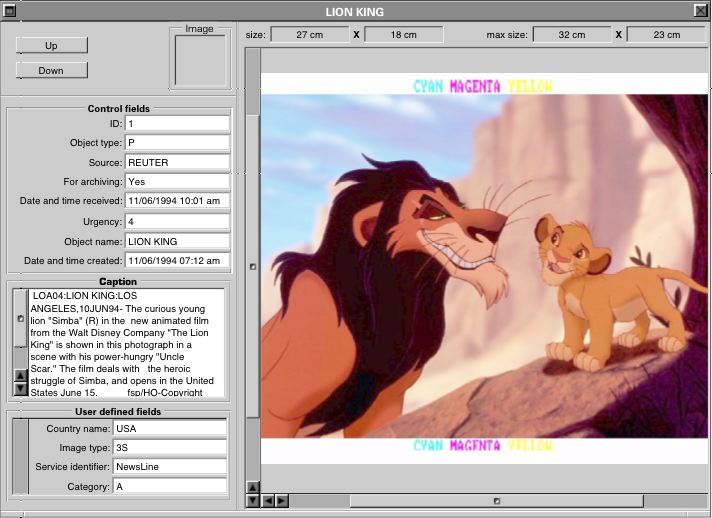This screenshot has width=712, height=518.
Task: Click the Down button
Action: point(51,70)
